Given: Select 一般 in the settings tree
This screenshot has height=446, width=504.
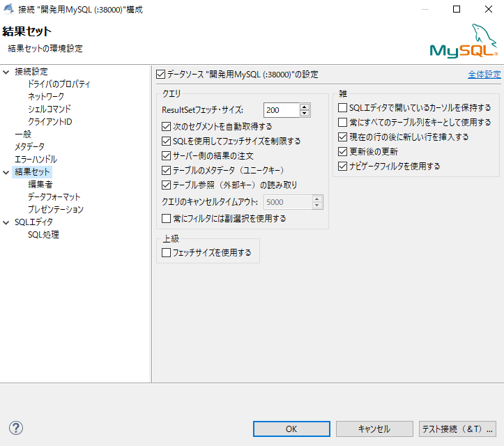Looking at the screenshot, I should (x=23, y=134).
